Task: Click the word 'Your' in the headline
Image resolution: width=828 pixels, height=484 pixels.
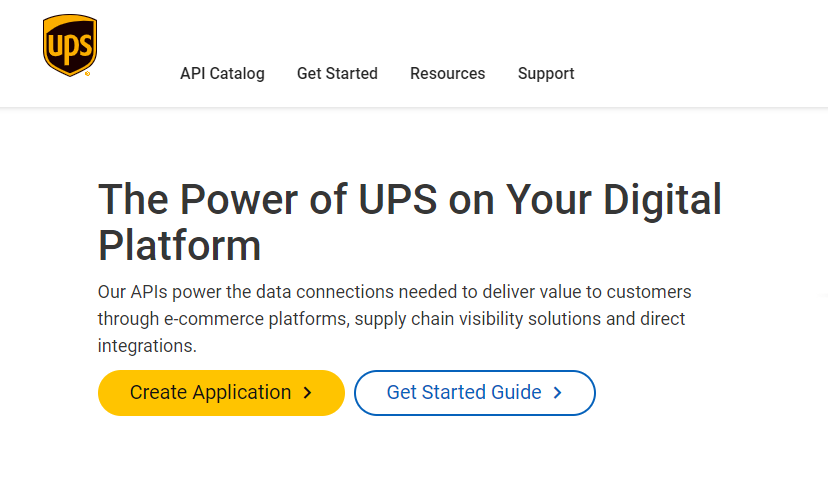Action: (549, 200)
